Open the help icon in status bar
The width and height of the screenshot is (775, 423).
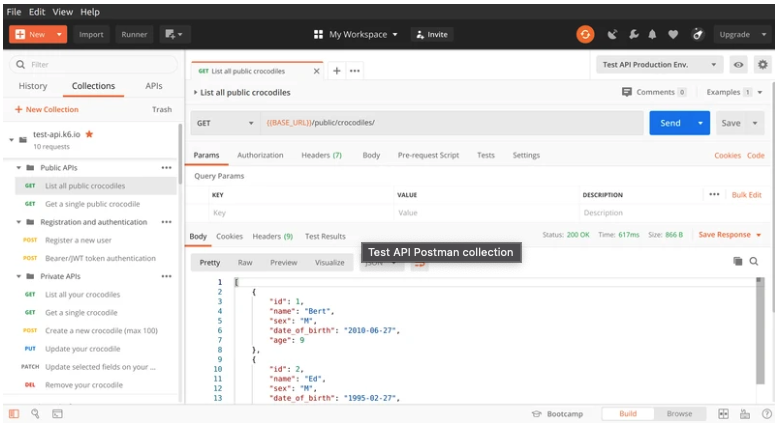(767, 414)
